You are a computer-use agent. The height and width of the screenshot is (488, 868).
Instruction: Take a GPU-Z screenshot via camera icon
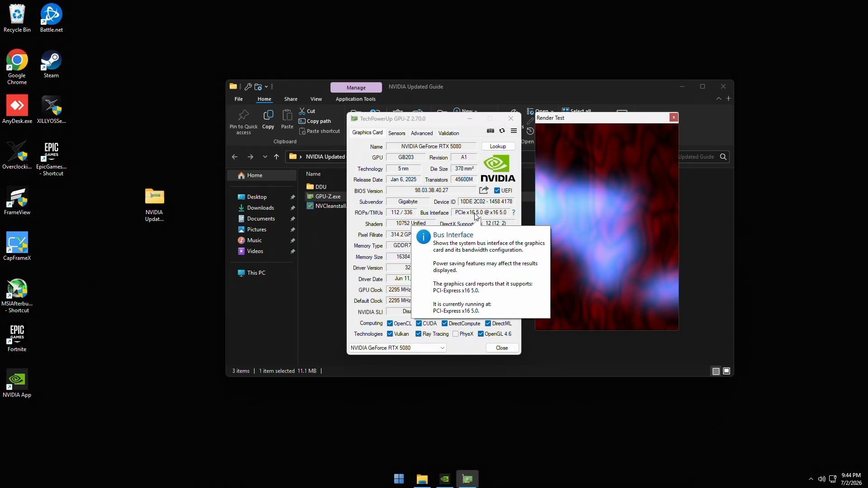click(x=491, y=131)
